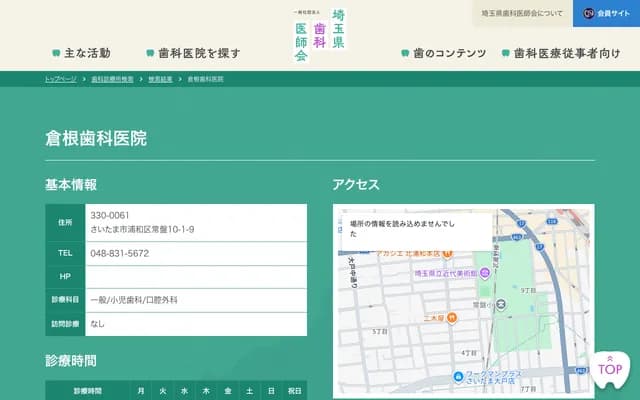
Task: Click the 月 column header
Action: pos(141,391)
